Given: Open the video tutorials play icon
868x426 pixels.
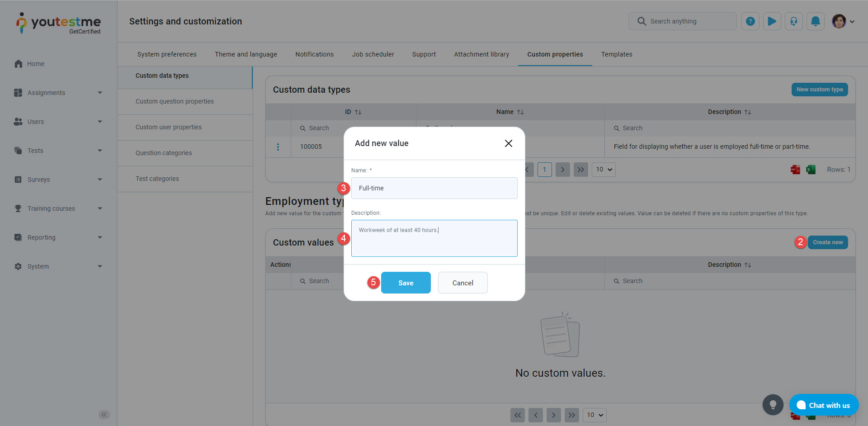Looking at the screenshot, I should tap(772, 21).
